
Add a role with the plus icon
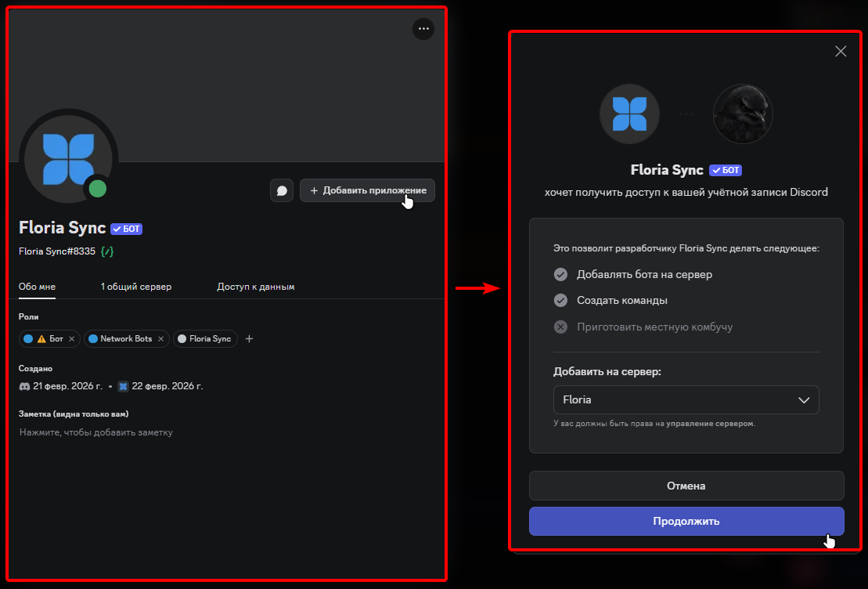[x=249, y=338]
